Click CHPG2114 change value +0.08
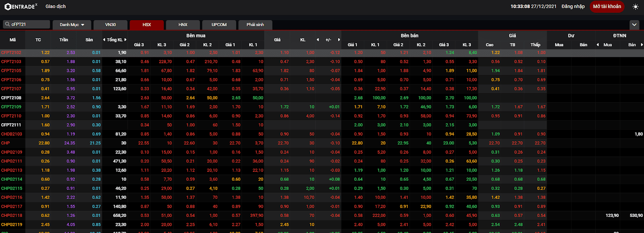644x233 pixels. point(334,179)
